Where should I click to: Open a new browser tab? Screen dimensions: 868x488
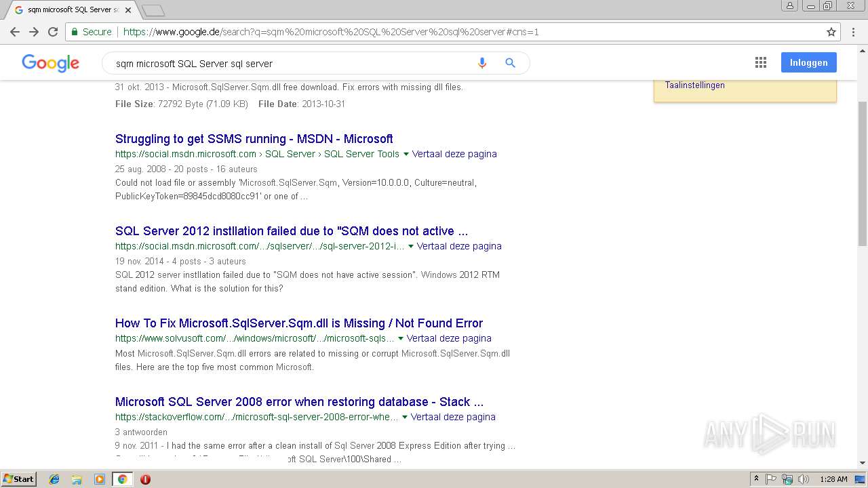click(153, 10)
